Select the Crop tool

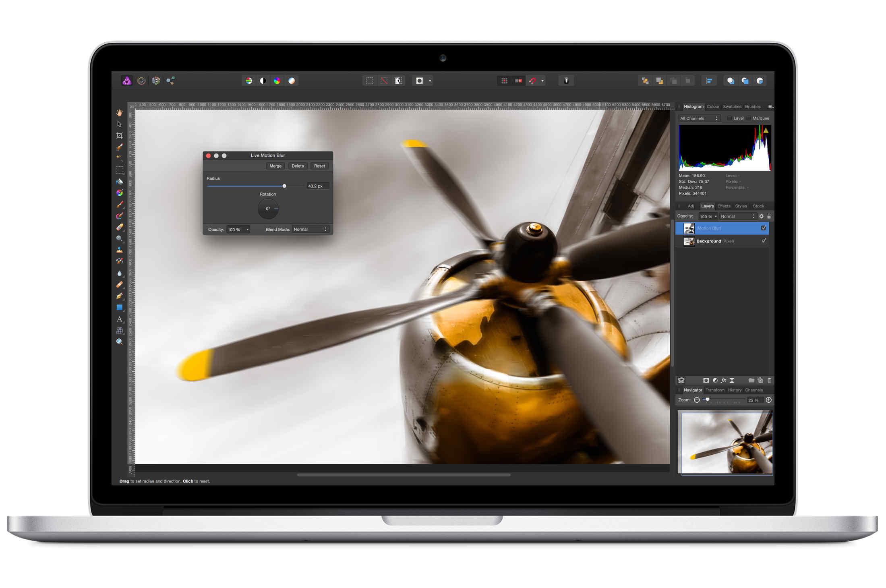click(x=120, y=135)
